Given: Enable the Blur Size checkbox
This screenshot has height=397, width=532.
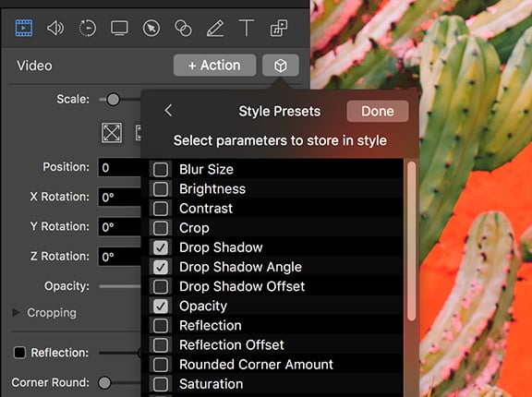Looking at the screenshot, I should (161, 170).
